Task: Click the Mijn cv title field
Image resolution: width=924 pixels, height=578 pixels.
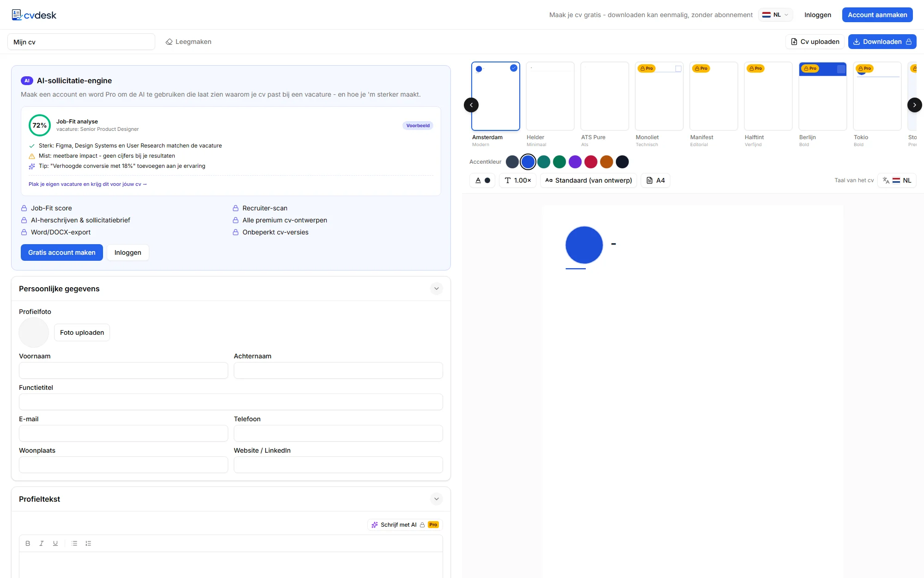Action: pos(81,42)
